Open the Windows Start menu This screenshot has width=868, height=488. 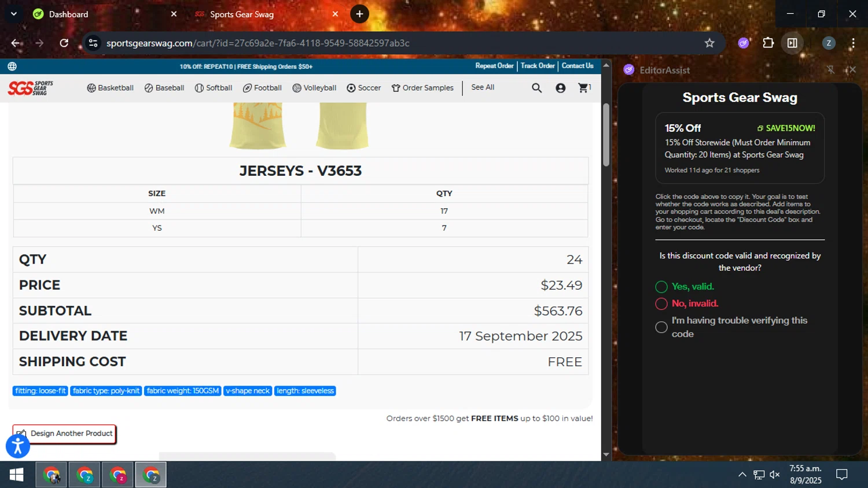coord(16,475)
